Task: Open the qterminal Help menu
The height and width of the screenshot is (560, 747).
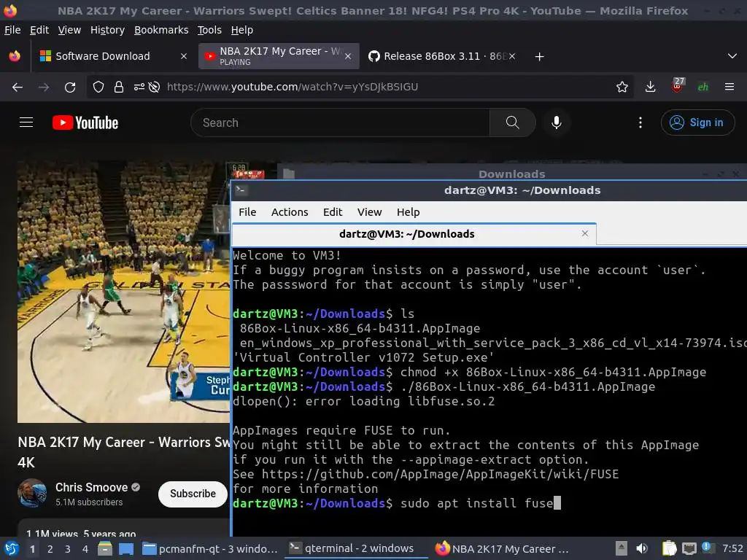Action: pyautogui.click(x=409, y=212)
